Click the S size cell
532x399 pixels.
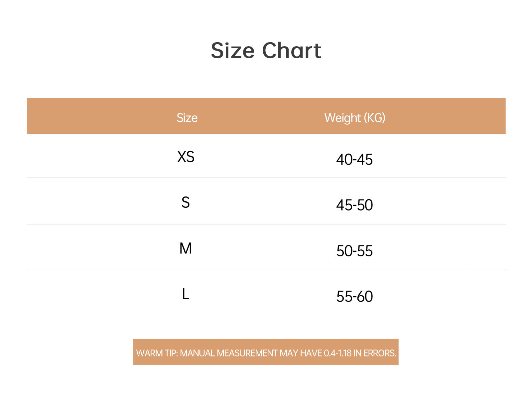tap(186, 202)
